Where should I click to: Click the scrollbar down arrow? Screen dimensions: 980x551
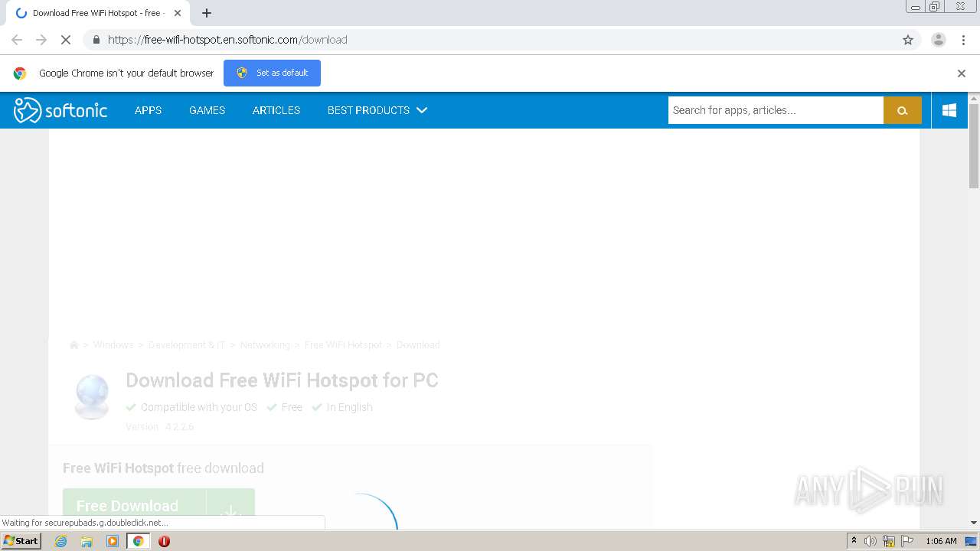(x=974, y=523)
